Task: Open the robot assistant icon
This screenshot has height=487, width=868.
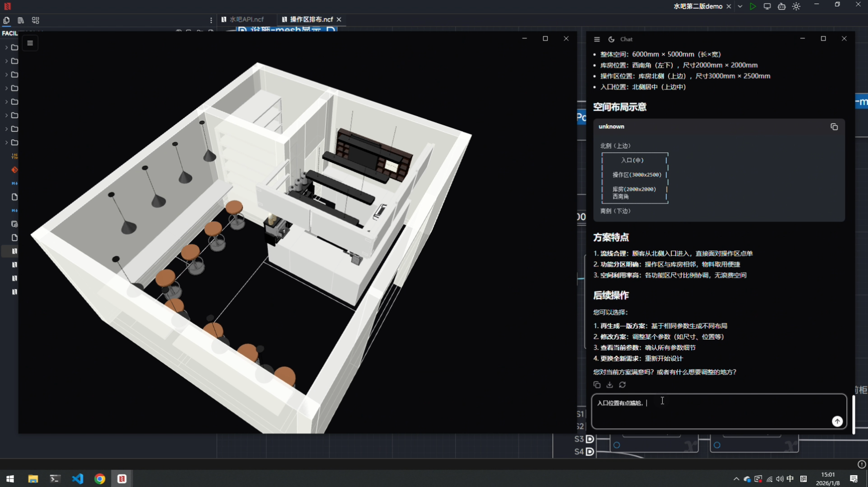Action: click(x=782, y=6)
